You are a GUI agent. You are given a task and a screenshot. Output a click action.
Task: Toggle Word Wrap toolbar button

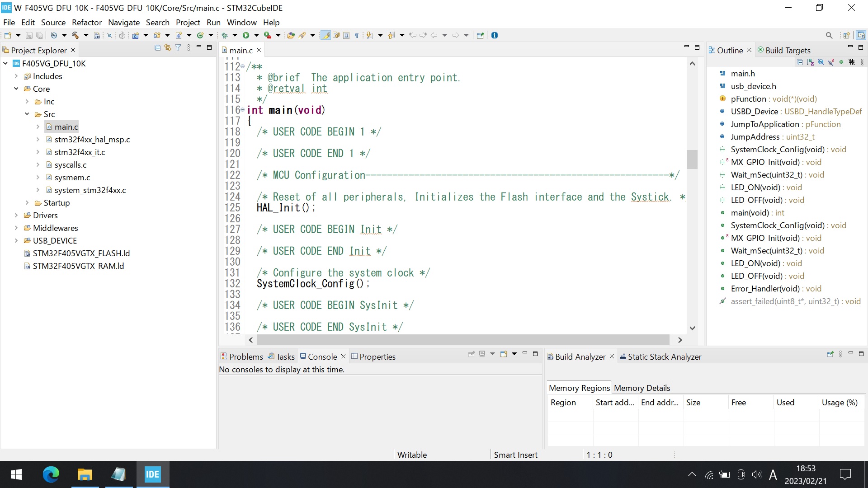336,35
